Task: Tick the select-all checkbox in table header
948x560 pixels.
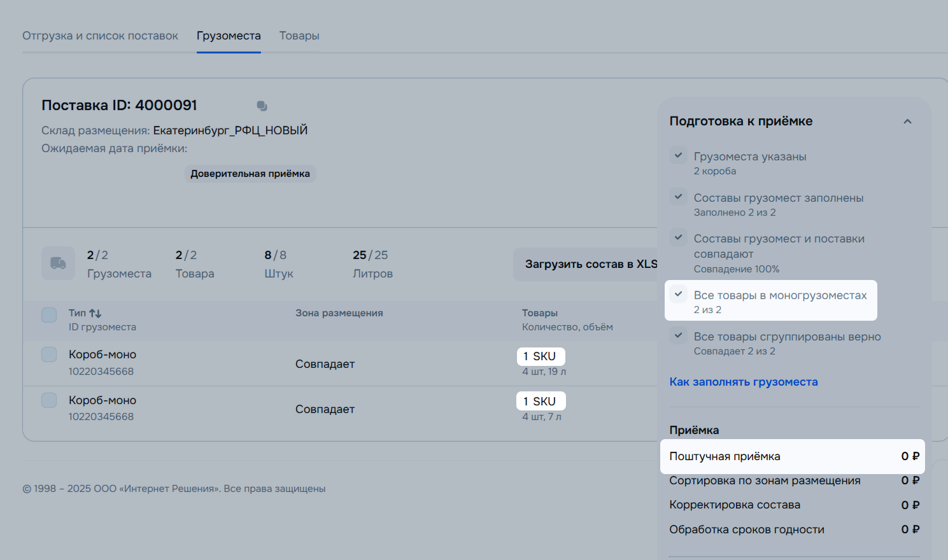Action: (x=49, y=315)
